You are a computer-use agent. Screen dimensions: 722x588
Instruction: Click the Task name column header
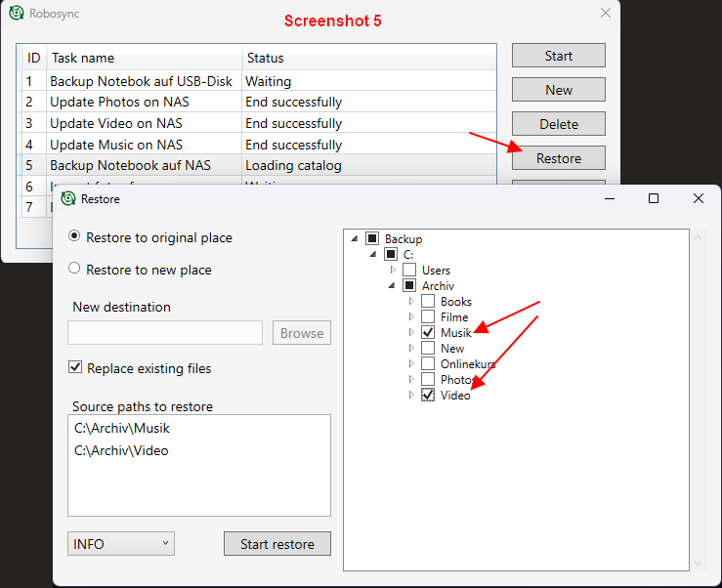[x=144, y=59]
